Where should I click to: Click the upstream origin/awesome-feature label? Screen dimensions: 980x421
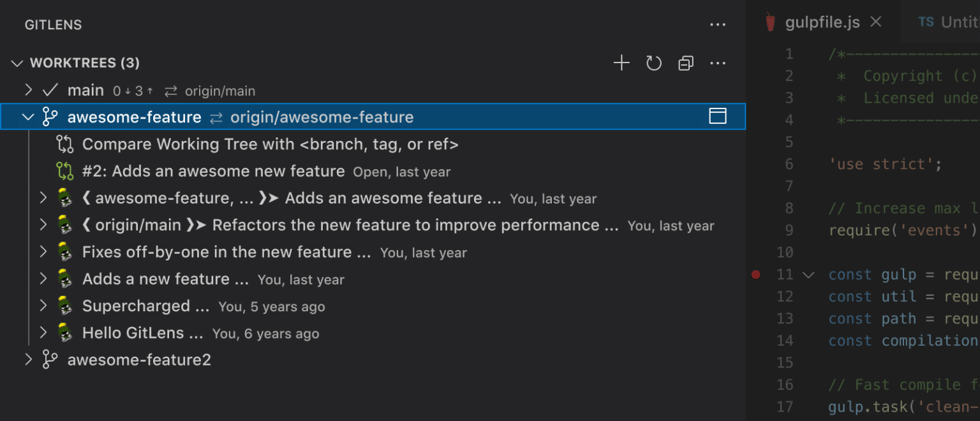(x=322, y=117)
